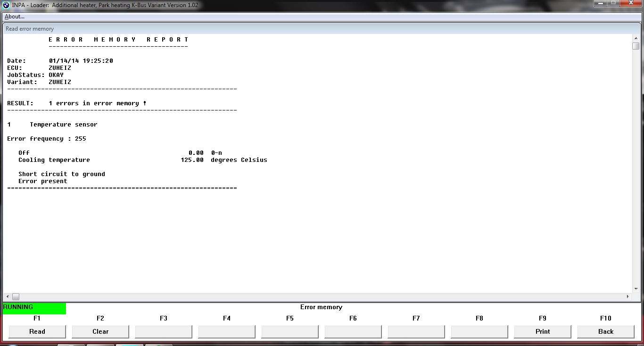Click the blank button under F4
Image resolution: width=644 pixels, height=346 pixels.
[227, 331]
